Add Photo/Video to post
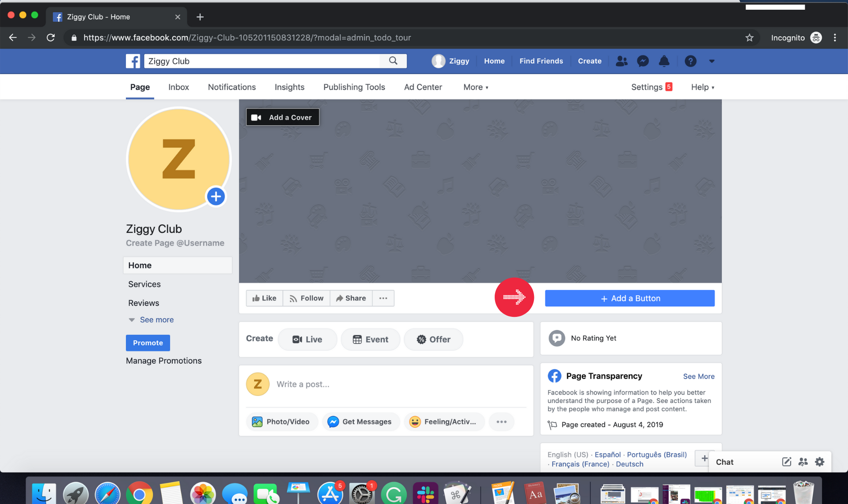The height and width of the screenshot is (504, 848). pyautogui.click(x=281, y=422)
